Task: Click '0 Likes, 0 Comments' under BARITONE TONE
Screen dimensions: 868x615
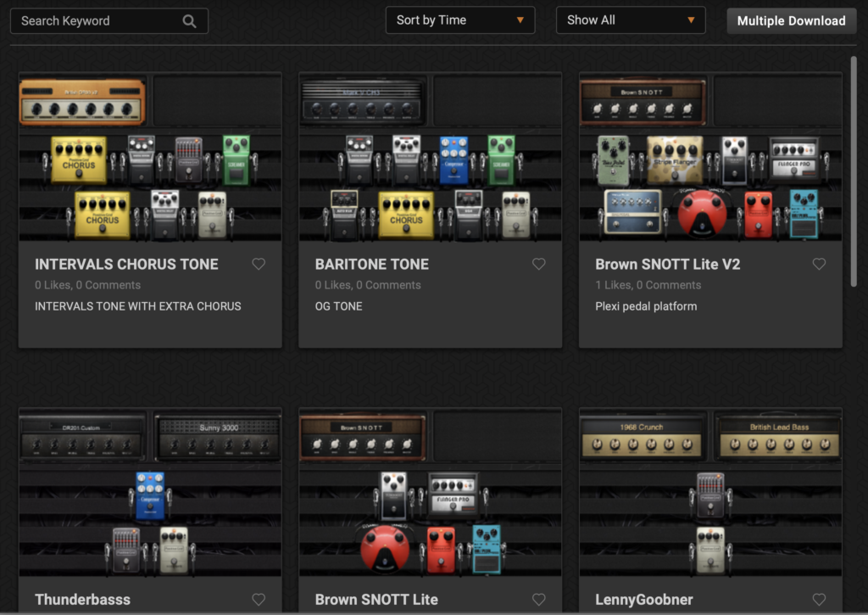Action: click(368, 285)
